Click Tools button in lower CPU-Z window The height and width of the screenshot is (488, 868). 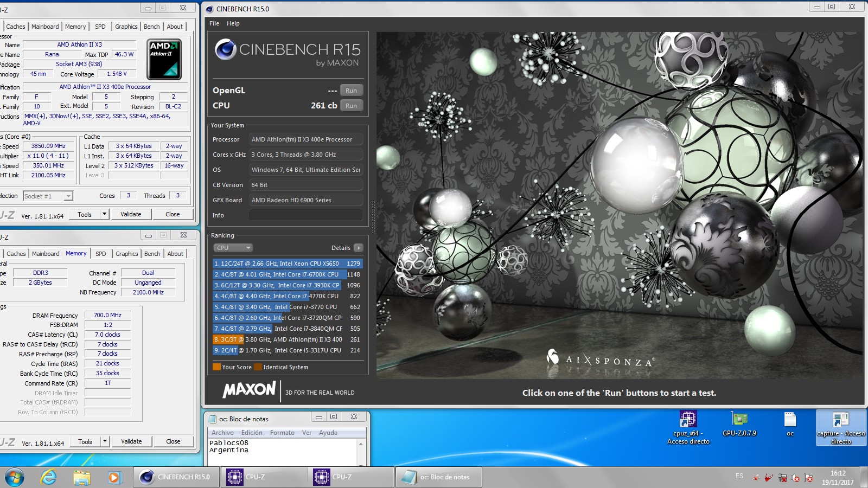pyautogui.click(x=85, y=441)
